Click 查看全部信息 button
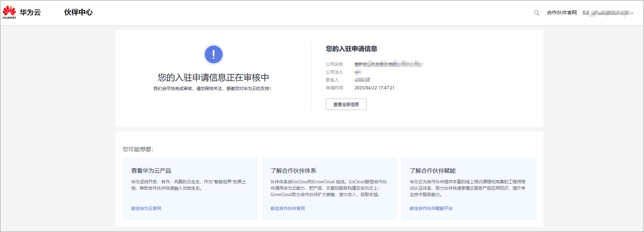This screenshot has height=232, width=644. click(346, 104)
